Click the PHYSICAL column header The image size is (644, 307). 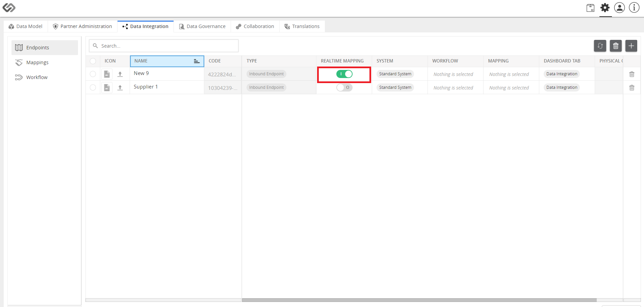(609, 61)
